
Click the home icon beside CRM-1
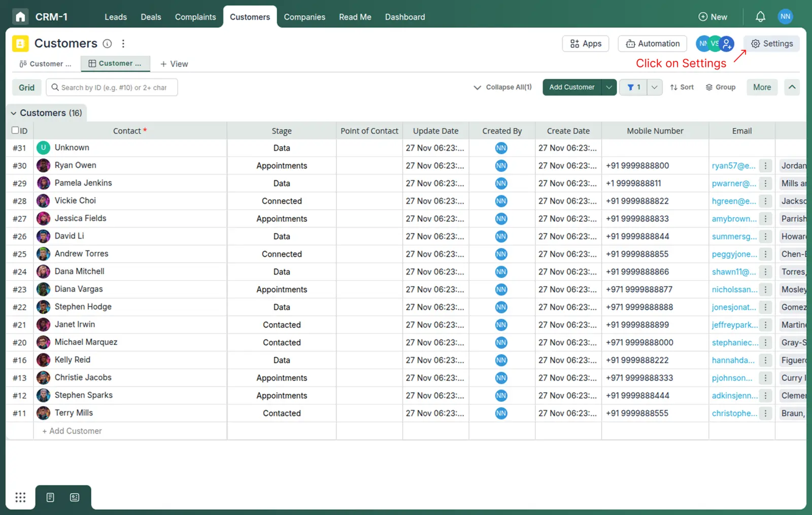(x=20, y=17)
